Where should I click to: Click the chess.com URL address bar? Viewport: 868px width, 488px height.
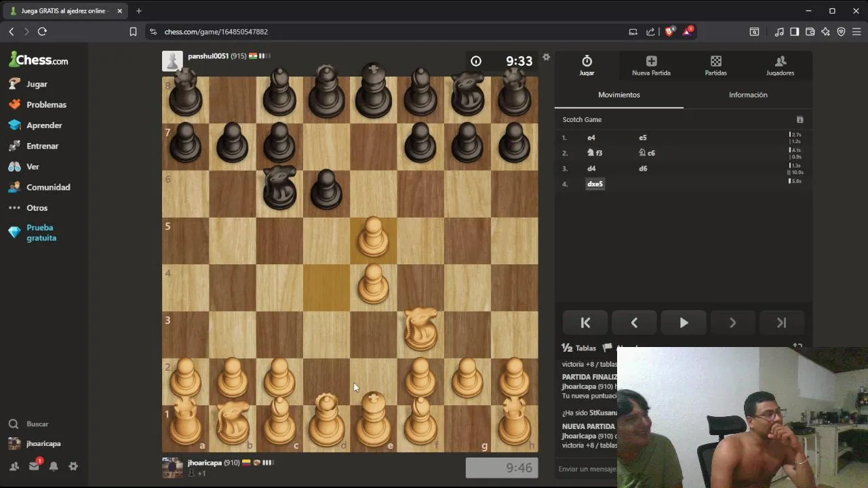(387, 32)
